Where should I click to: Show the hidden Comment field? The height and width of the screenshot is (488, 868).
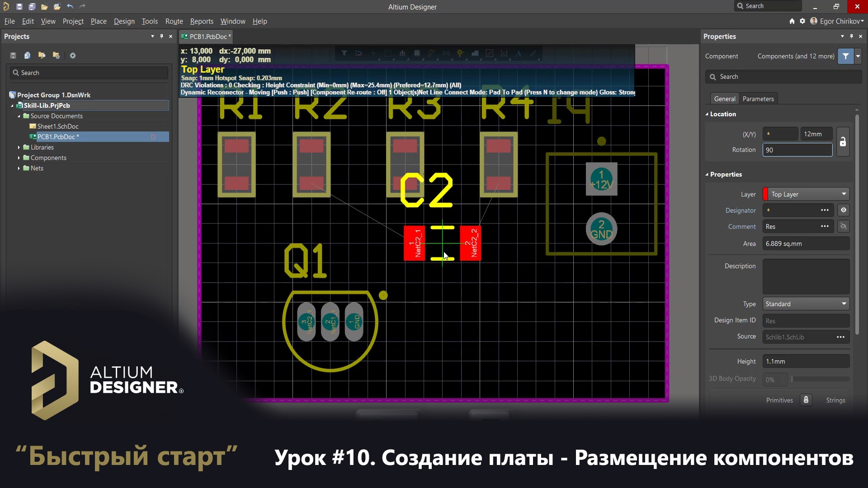coord(844,226)
